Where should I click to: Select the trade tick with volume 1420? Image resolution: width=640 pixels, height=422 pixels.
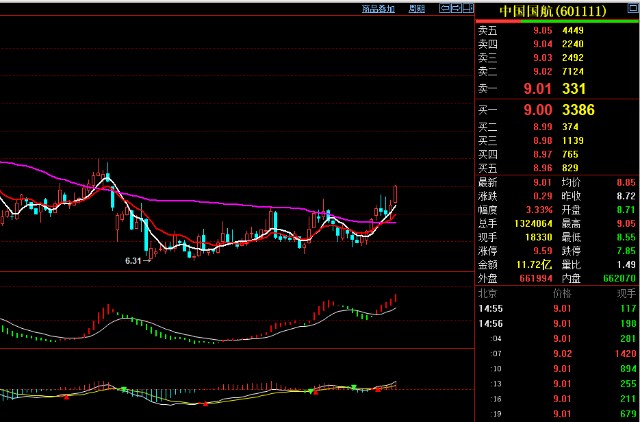(556, 353)
